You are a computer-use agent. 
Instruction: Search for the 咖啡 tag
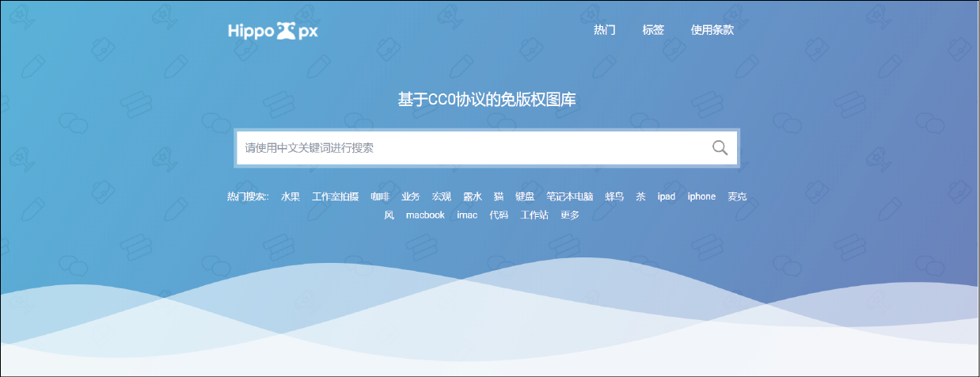380,196
